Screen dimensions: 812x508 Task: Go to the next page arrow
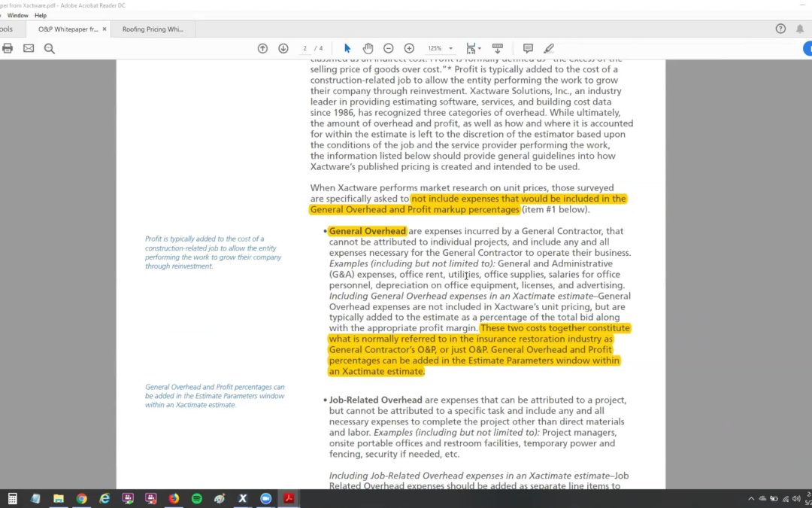point(283,48)
